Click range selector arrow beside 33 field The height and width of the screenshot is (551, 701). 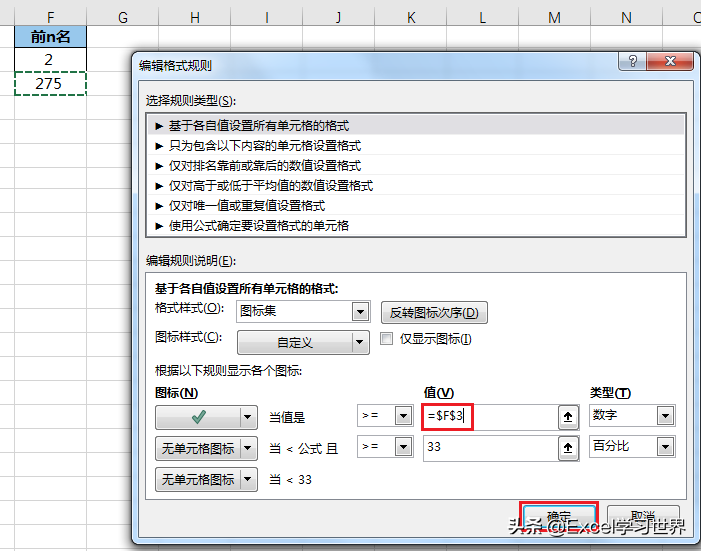(x=568, y=448)
